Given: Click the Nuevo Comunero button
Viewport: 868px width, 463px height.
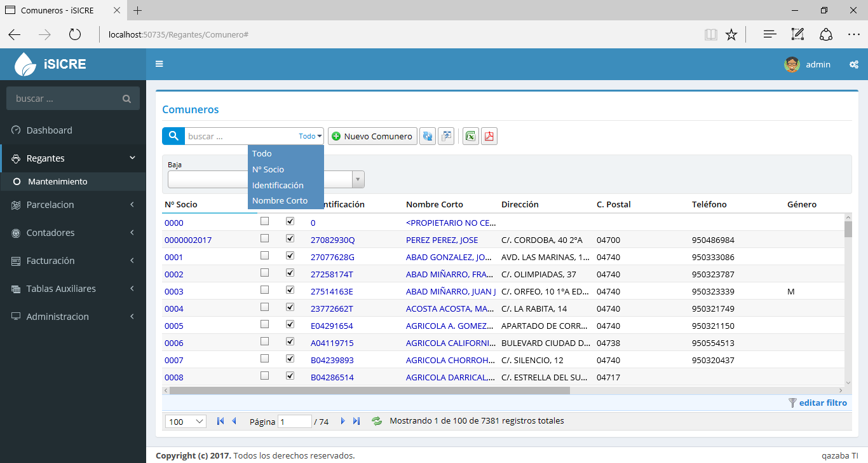Looking at the screenshot, I should pyautogui.click(x=372, y=136).
